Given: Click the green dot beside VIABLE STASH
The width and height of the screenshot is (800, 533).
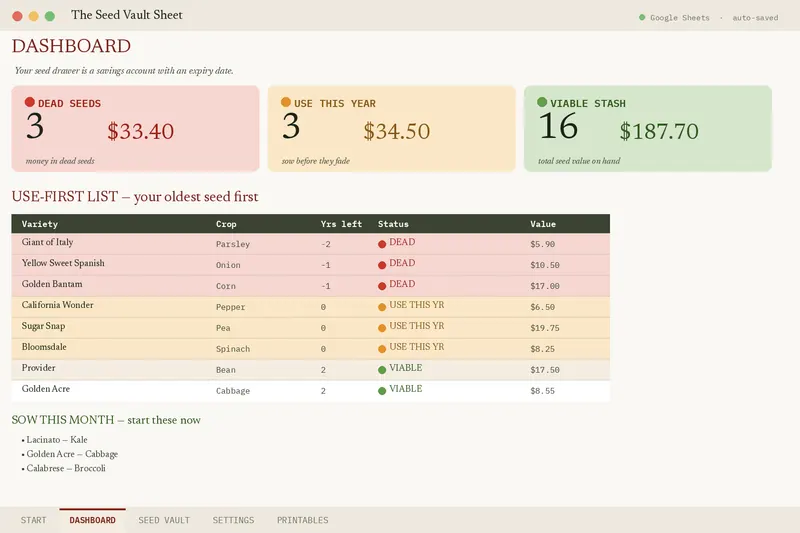Looking at the screenshot, I should [x=542, y=102].
